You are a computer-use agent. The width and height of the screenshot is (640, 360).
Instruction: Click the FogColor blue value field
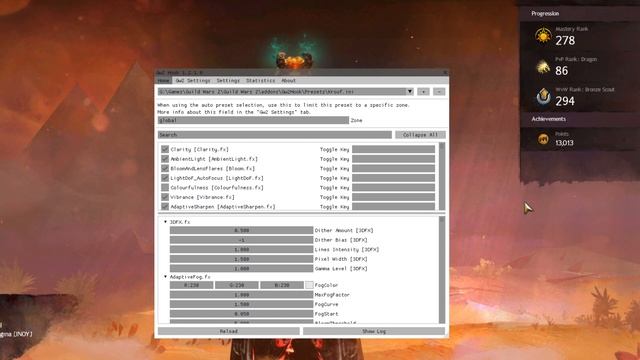[x=282, y=285]
